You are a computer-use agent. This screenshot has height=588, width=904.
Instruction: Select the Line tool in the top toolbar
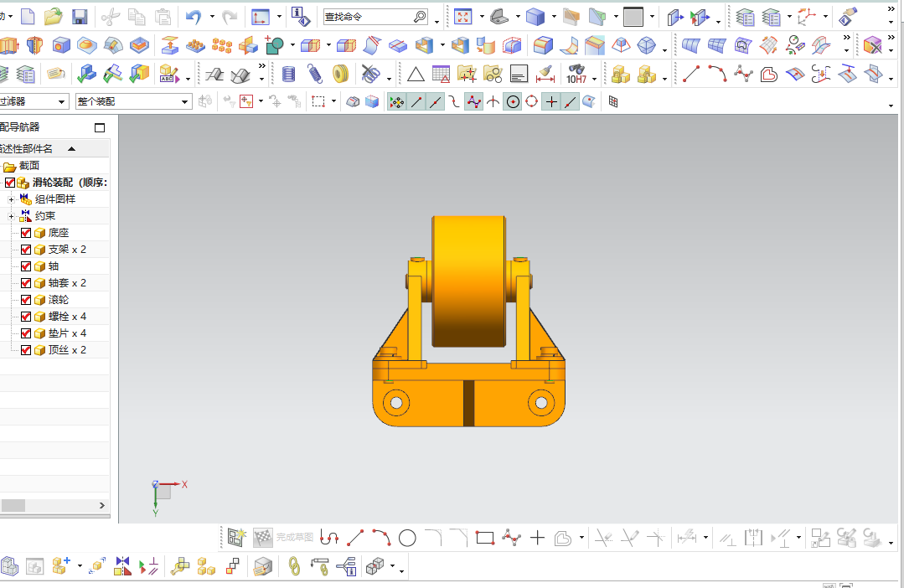(x=690, y=74)
